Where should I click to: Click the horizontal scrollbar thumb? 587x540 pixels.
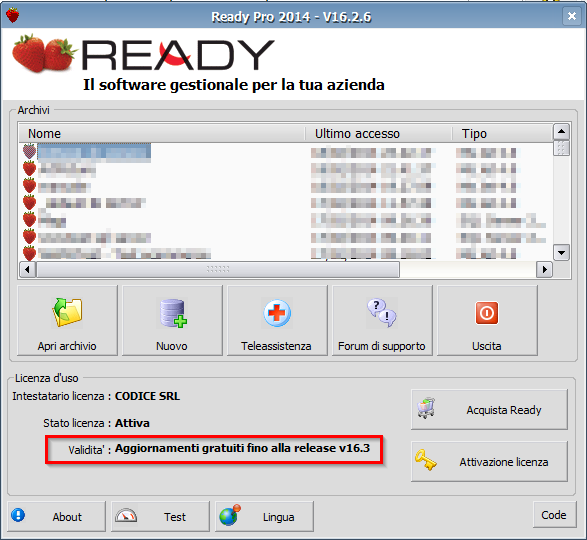pos(218,269)
